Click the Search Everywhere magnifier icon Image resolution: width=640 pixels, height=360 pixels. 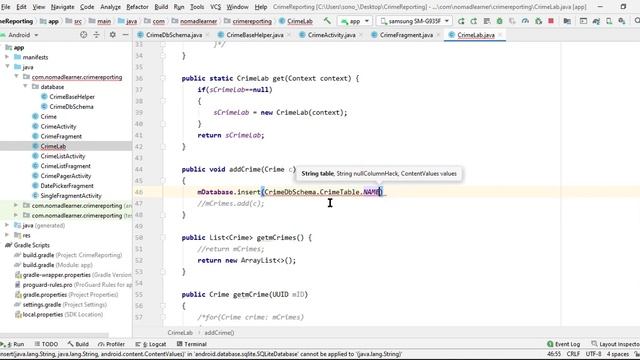tap(637, 21)
